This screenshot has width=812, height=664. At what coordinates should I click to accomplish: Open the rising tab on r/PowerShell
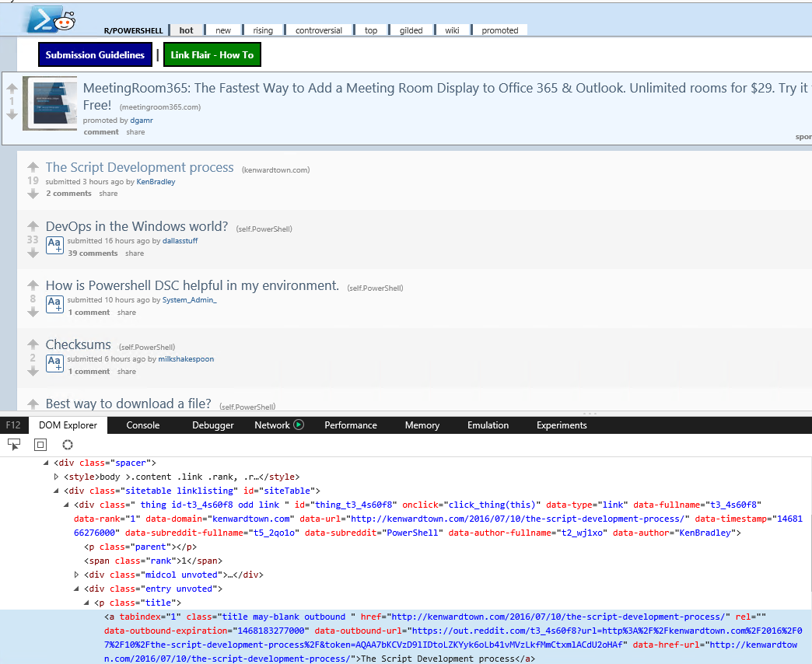(x=263, y=30)
